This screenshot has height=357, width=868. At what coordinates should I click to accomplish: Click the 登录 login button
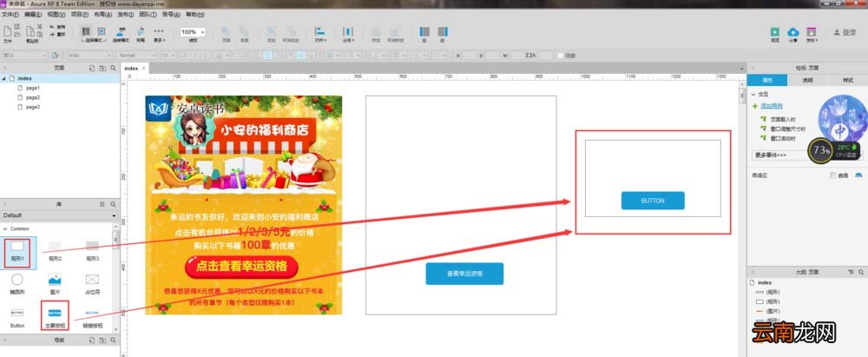click(845, 33)
